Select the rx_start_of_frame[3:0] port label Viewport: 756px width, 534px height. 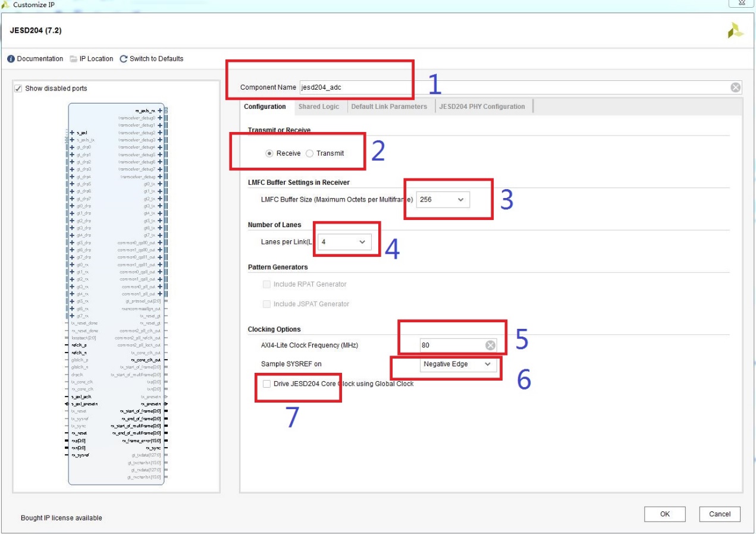tap(140, 411)
